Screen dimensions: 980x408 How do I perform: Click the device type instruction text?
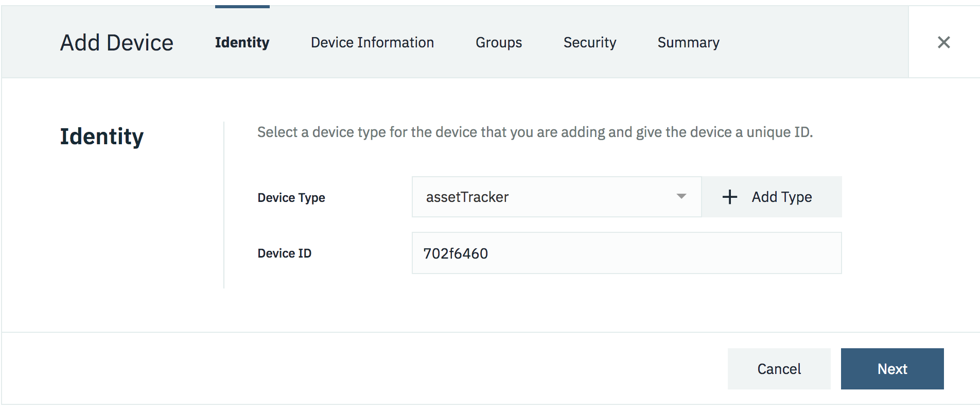(x=535, y=132)
